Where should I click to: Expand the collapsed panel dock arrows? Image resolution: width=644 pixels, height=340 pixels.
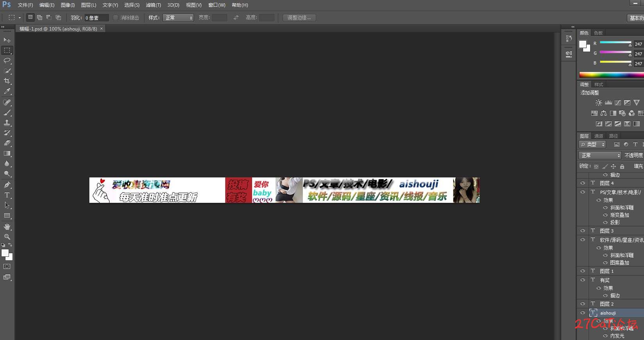tap(573, 27)
